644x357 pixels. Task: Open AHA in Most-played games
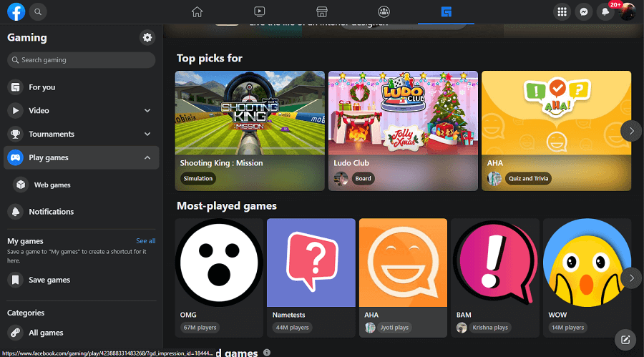coord(403,278)
